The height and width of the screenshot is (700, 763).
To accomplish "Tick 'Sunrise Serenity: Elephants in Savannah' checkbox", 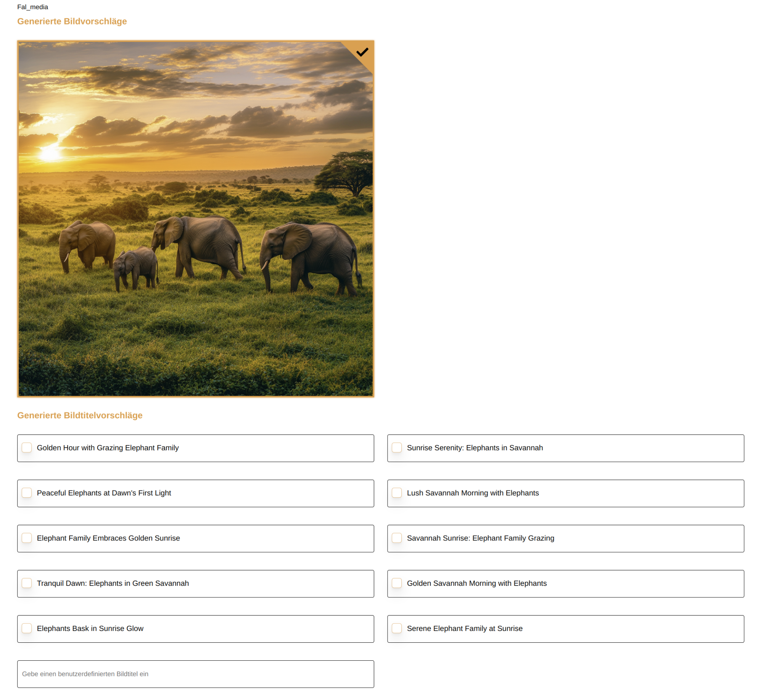I will (397, 448).
